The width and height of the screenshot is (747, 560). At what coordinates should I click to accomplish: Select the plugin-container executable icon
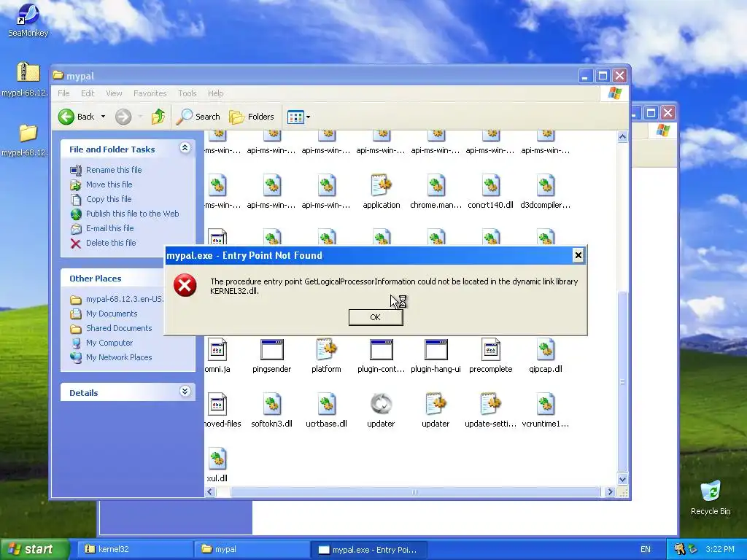click(381, 349)
